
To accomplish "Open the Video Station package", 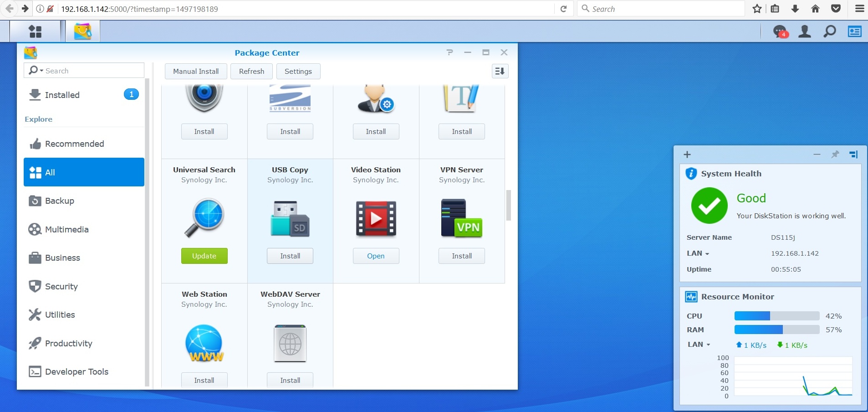I will (x=376, y=256).
